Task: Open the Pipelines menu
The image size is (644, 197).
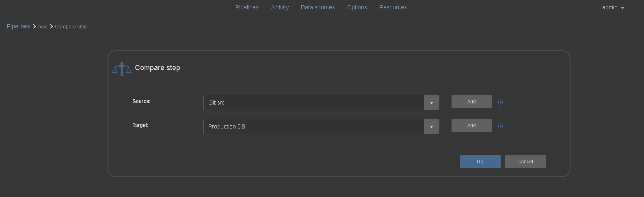Action: pyautogui.click(x=247, y=7)
